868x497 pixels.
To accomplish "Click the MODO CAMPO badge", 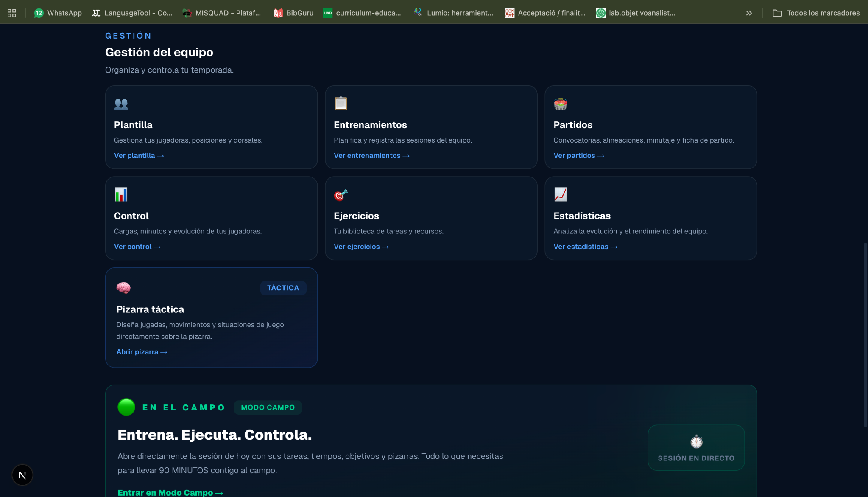I will pos(268,407).
